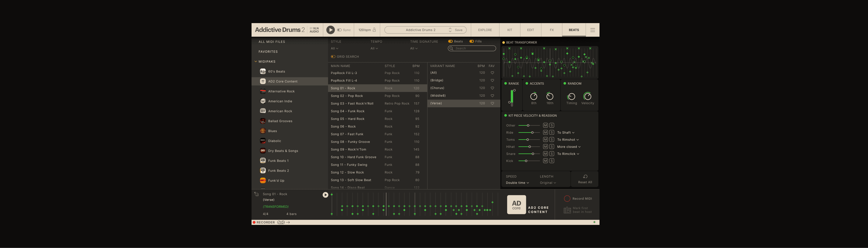Select the BEATS tab
The image size is (868, 248).
click(573, 30)
